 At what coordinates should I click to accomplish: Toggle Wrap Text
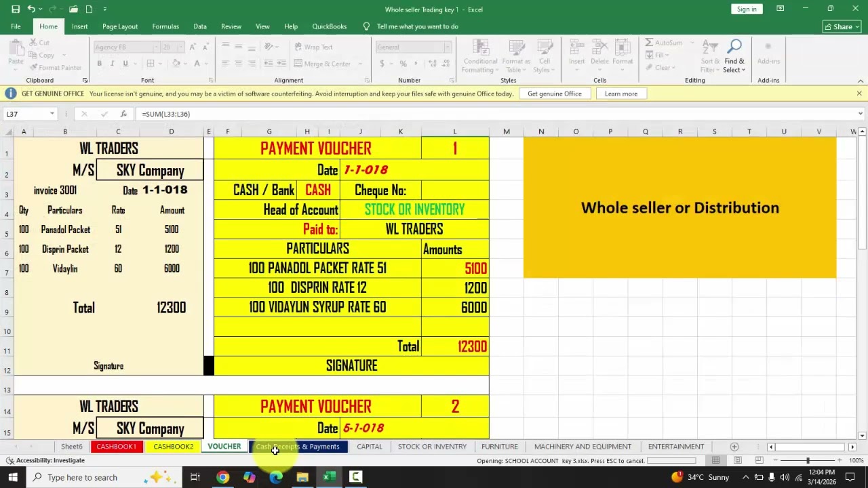click(x=313, y=47)
